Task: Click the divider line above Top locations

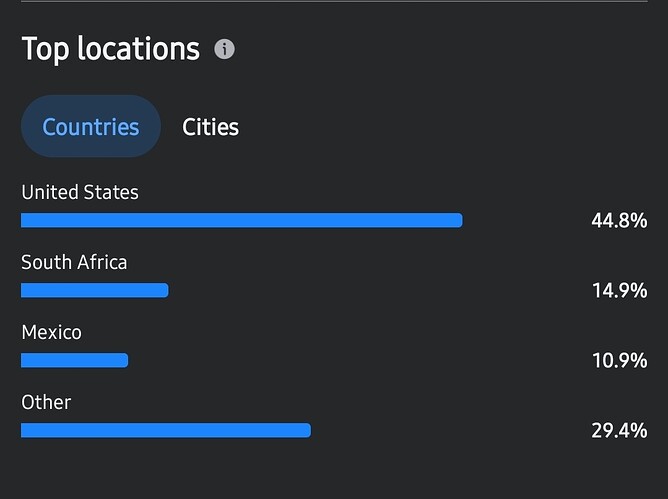Action: point(334,1)
